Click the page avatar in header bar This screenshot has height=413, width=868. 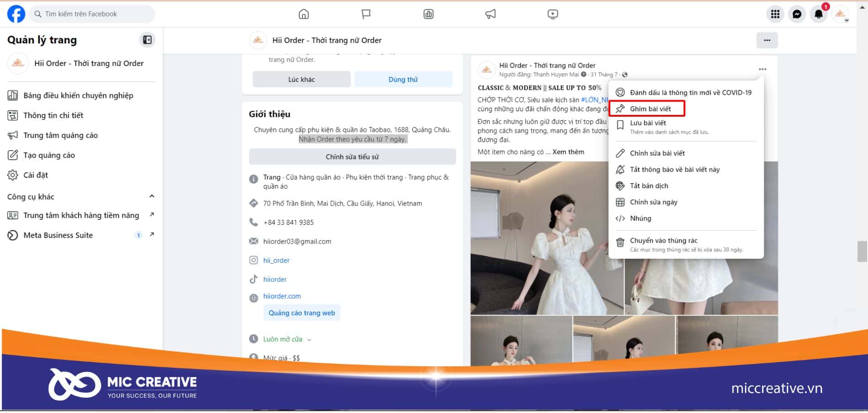[x=258, y=40]
